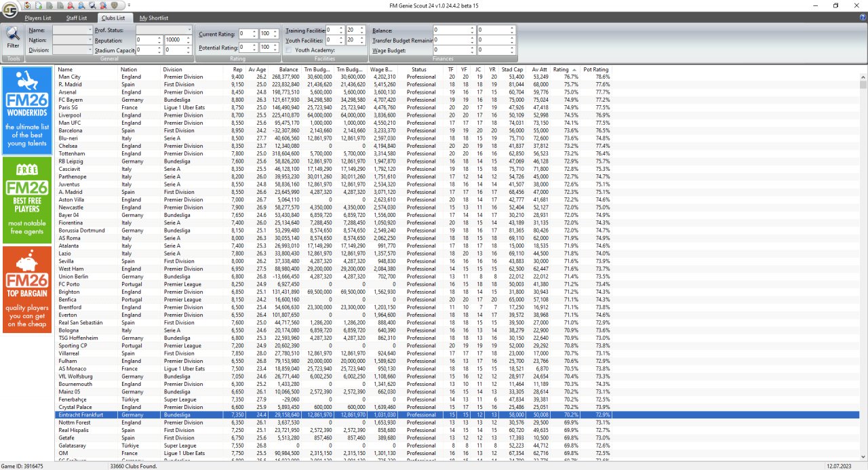The height and width of the screenshot is (470, 868).
Task: Open the quick access toolbar customize arrow
Action: 129,5
